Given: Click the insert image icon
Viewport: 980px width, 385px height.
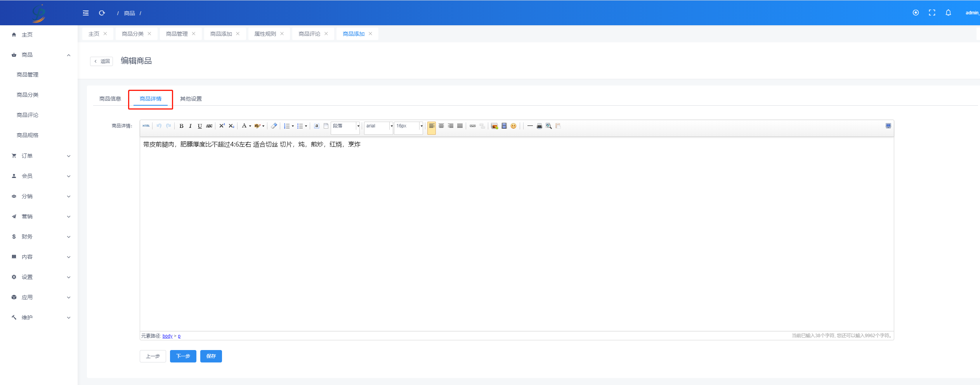Looking at the screenshot, I should click(494, 126).
